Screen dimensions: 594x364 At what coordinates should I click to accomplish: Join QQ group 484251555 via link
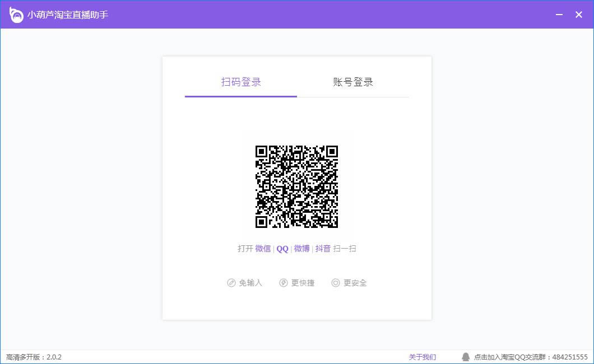click(x=531, y=357)
